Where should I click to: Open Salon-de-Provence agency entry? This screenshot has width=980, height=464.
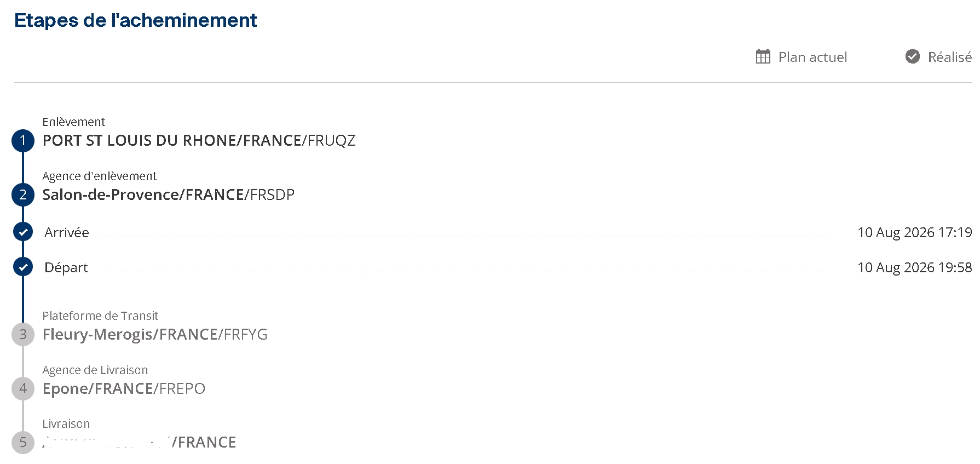click(x=169, y=194)
